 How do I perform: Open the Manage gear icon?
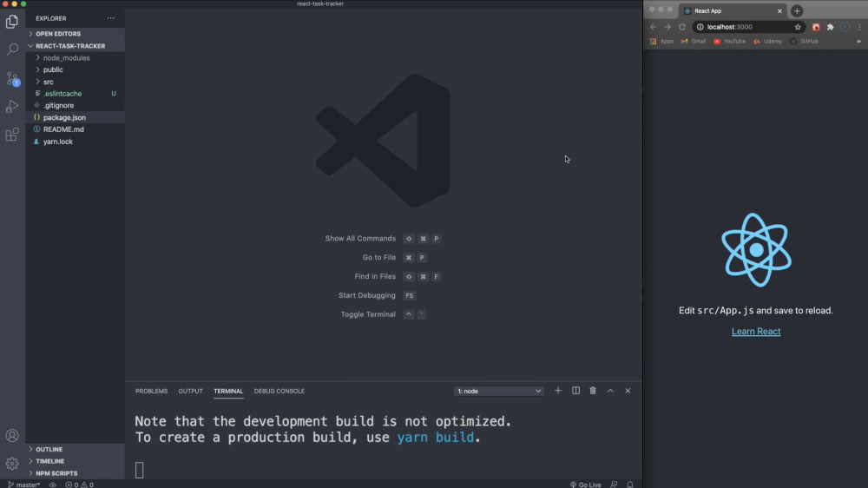click(x=12, y=463)
